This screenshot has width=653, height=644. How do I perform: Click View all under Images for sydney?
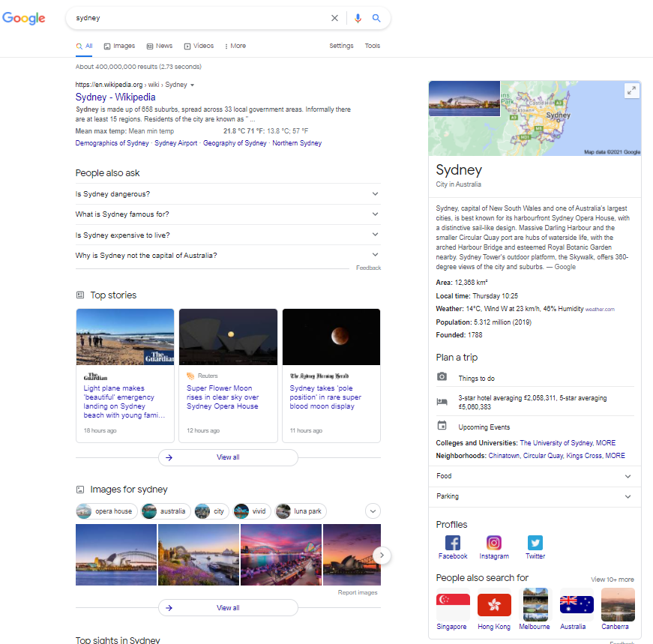(228, 608)
